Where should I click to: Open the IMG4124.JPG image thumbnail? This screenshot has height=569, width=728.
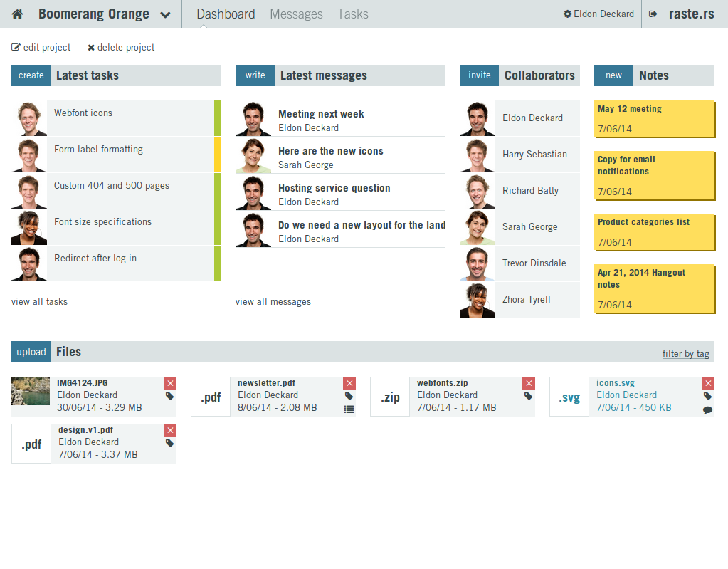click(x=31, y=392)
